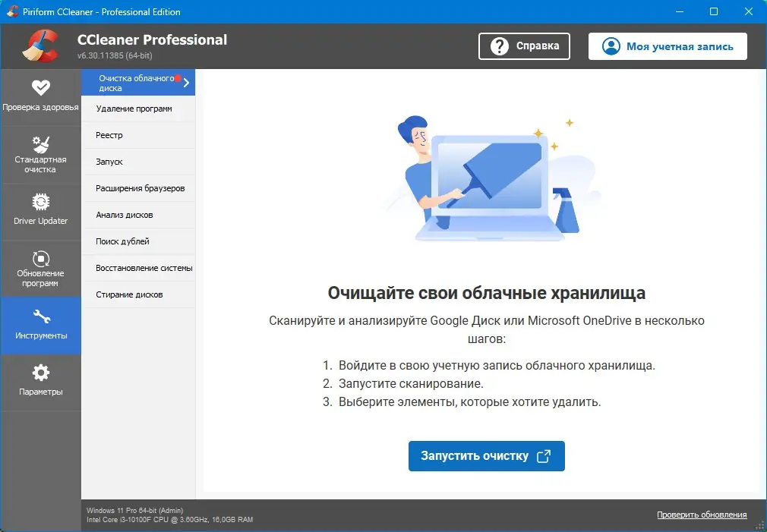Open Driver Updater via its chip icon
This screenshot has height=532, width=767.
(x=41, y=201)
